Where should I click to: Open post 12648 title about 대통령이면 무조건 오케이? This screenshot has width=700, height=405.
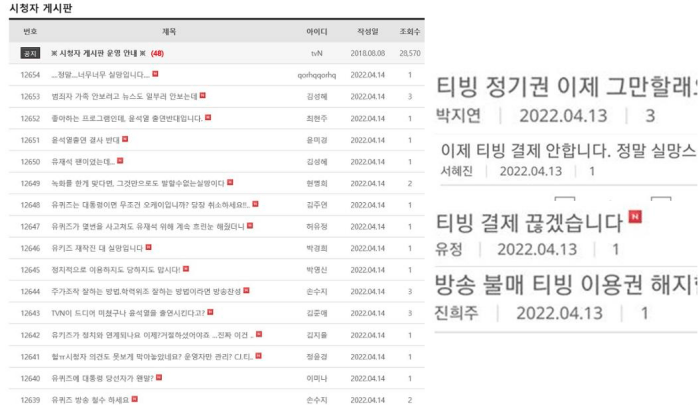tap(150, 205)
